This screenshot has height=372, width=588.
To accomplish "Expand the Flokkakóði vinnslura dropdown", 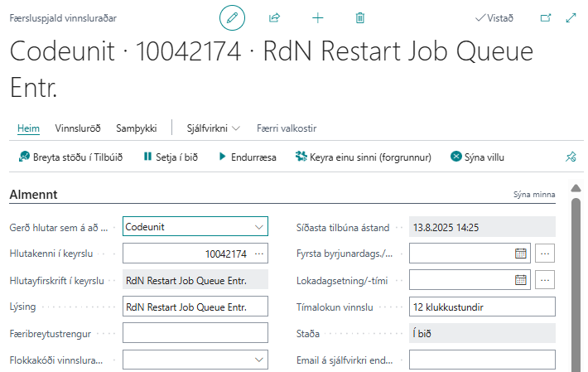I will [259, 360].
